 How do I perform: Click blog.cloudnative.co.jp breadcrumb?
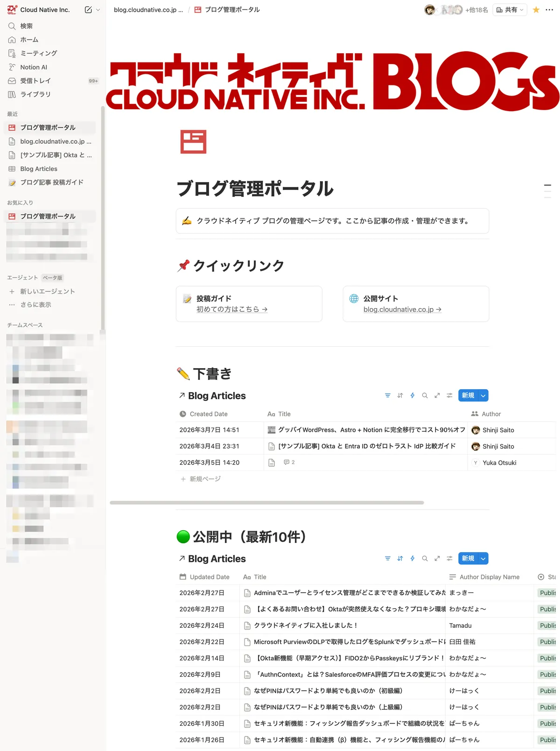148,10
